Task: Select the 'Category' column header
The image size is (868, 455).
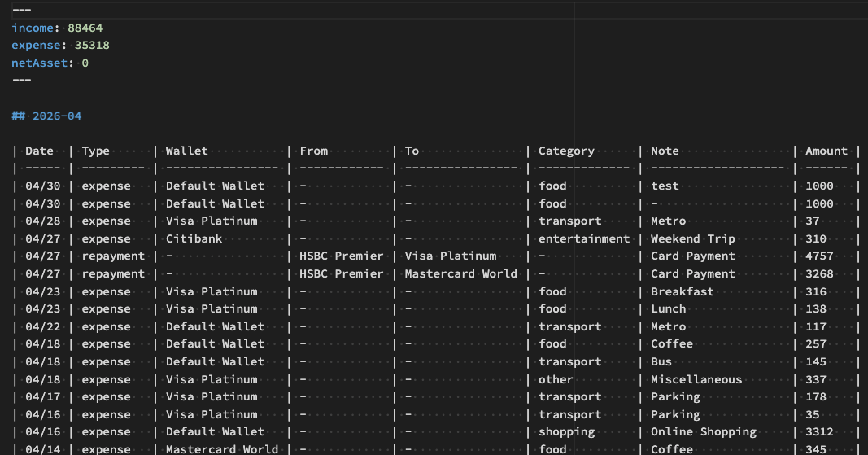Action: (566, 151)
